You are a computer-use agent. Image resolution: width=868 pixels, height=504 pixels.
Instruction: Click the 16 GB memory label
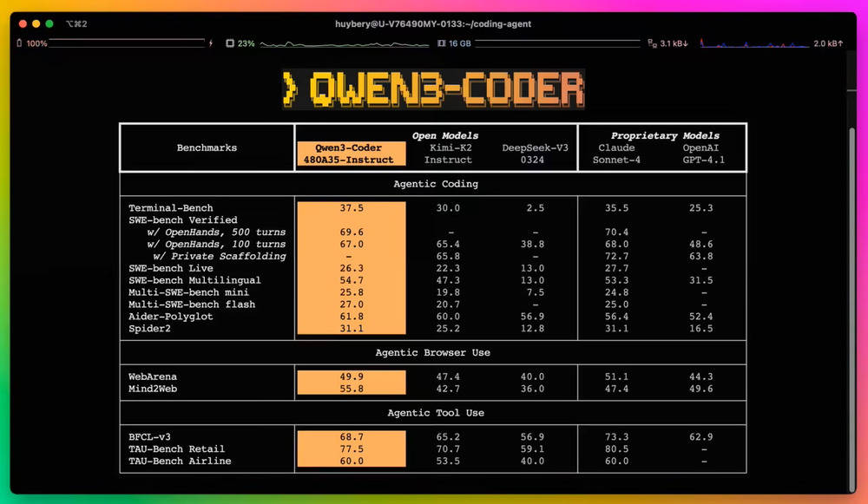tap(459, 43)
